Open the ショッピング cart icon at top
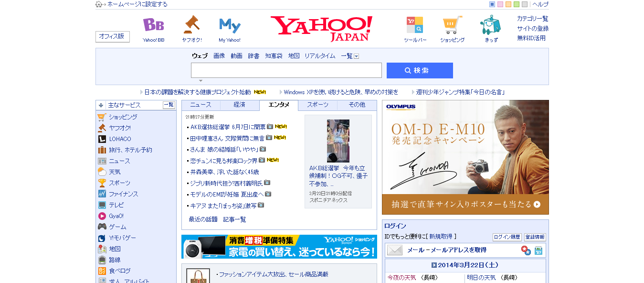644x283 pixels. tap(452, 25)
